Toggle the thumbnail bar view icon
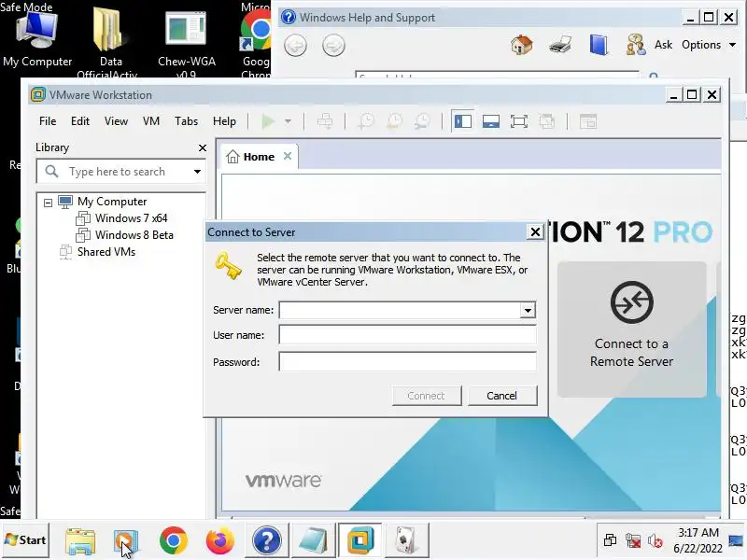Image resolution: width=747 pixels, height=560 pixels. point(491,121)
